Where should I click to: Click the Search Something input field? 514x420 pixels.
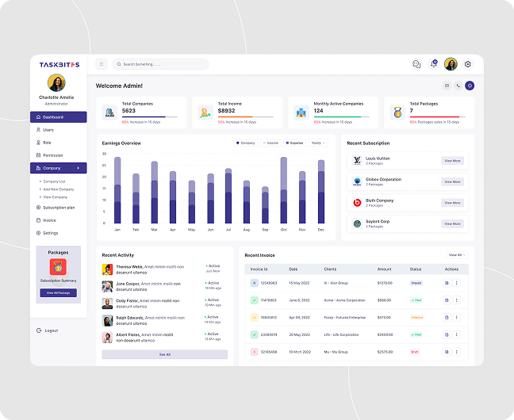pyautogui.click(x=161, y=64)
